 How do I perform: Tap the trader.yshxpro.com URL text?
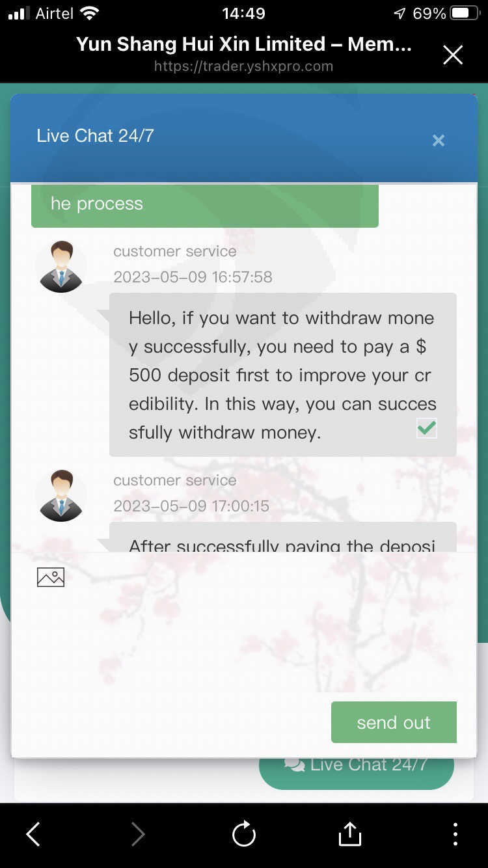(244, 66)
